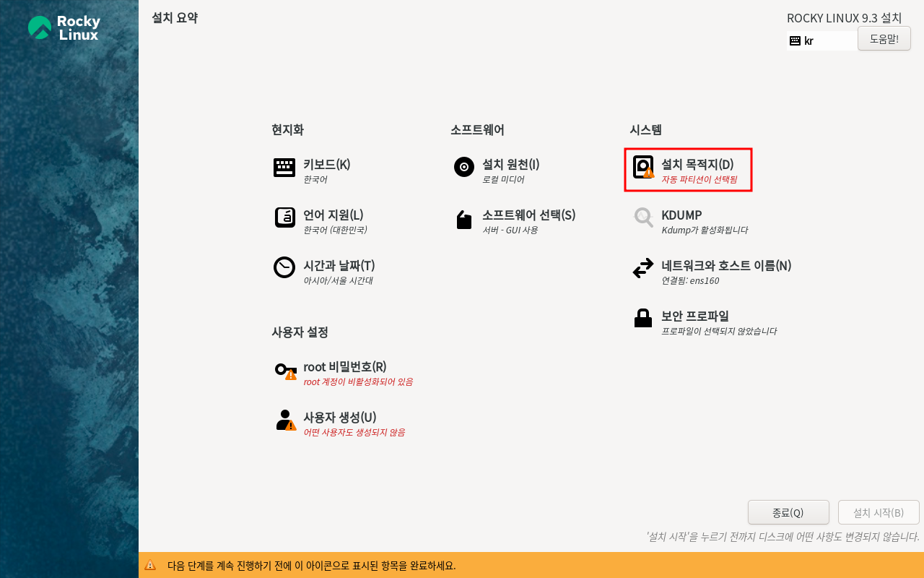Open 키보드(K) settings
924x578 pixels.
coord(326,164)
